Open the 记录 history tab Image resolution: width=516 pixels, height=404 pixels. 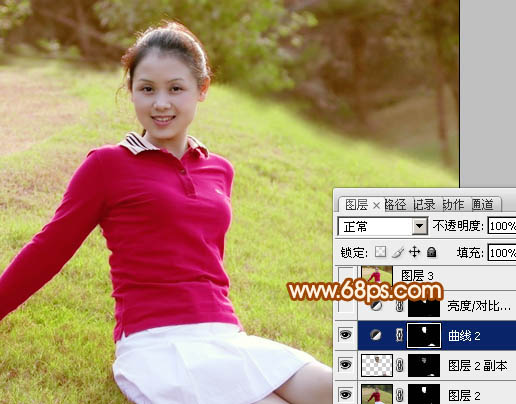pos(424,204)
